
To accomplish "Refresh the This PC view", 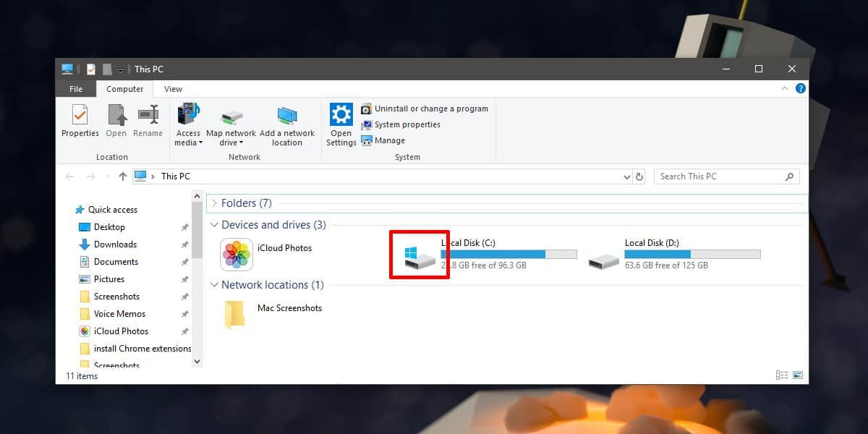I will [x=639, y=176].
